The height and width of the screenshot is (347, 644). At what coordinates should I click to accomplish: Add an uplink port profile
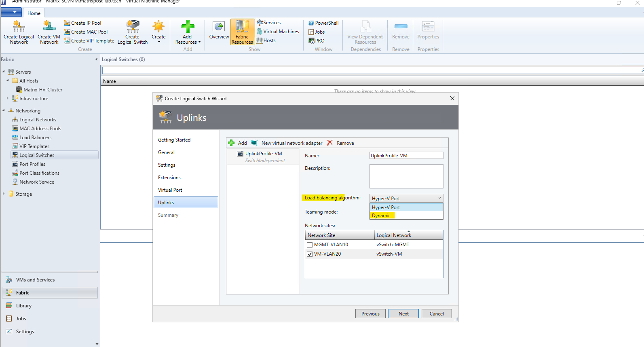point(238,143)
